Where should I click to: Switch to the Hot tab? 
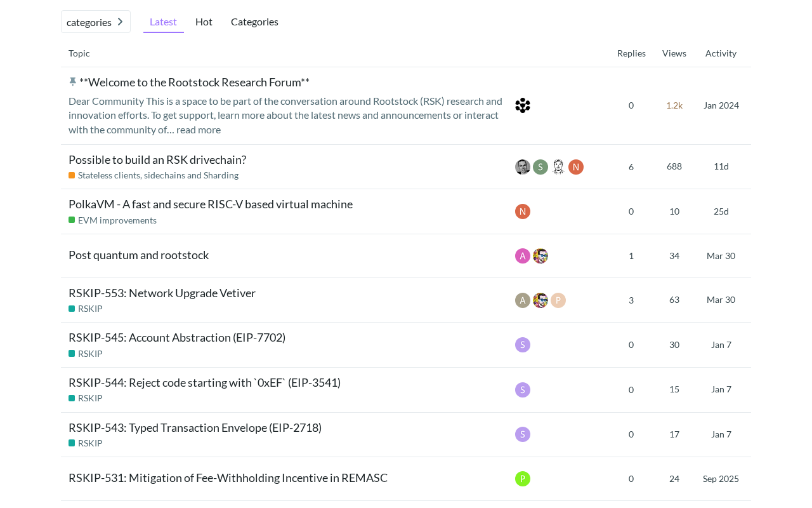tap(204, 22)
